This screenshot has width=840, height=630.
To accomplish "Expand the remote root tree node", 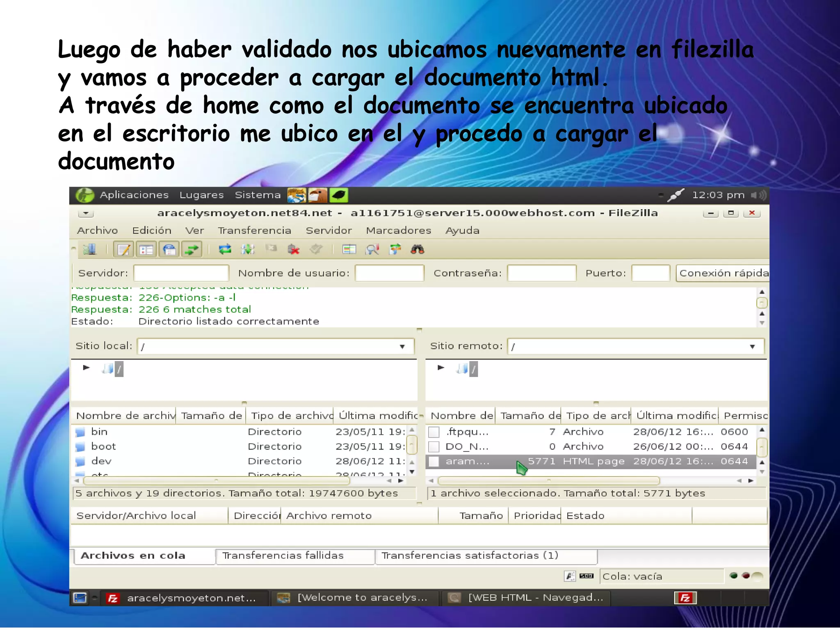I will pyautogui.click(x=441, y=367).
